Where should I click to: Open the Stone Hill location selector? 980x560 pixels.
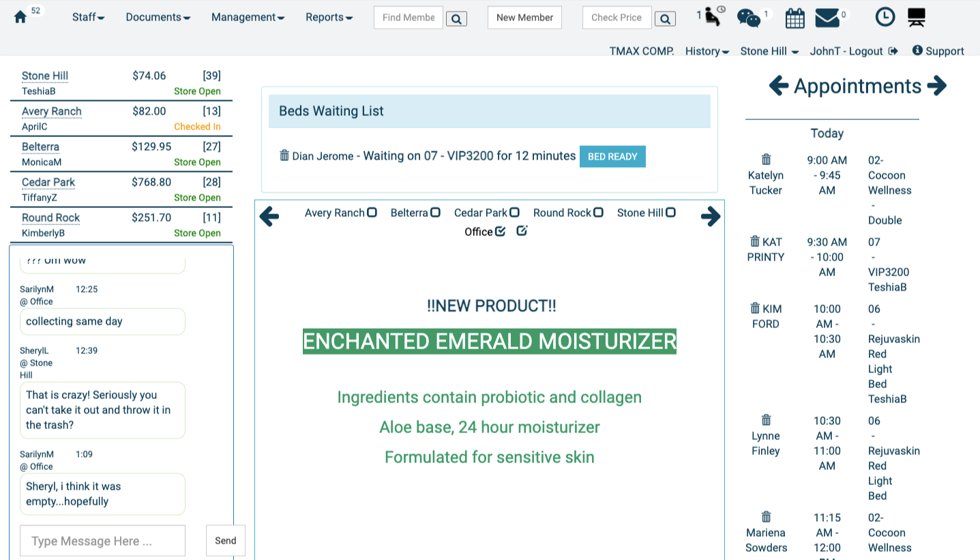(x=769, y=51)
